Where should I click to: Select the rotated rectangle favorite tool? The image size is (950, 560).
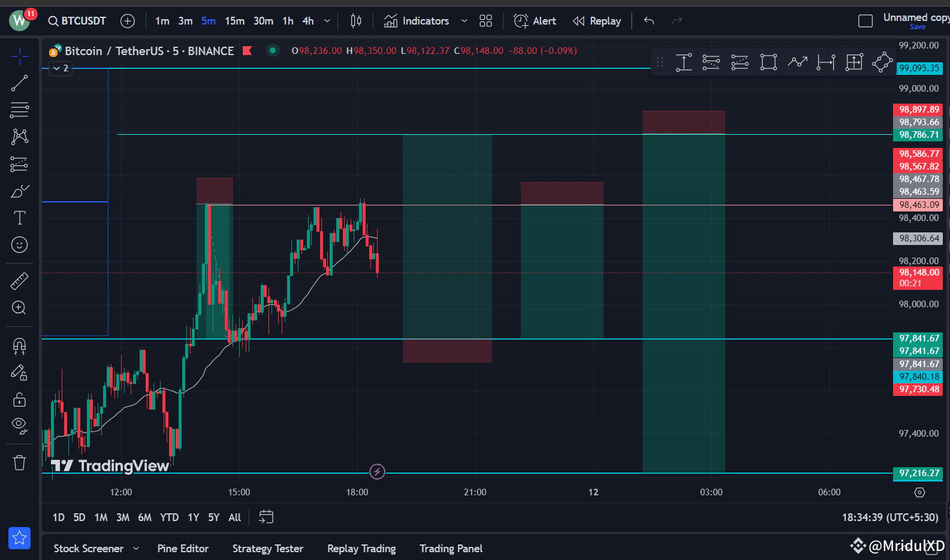point(882,62)
